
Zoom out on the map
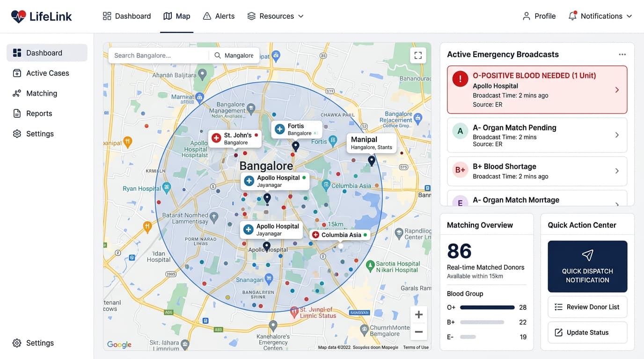point(418,332)
